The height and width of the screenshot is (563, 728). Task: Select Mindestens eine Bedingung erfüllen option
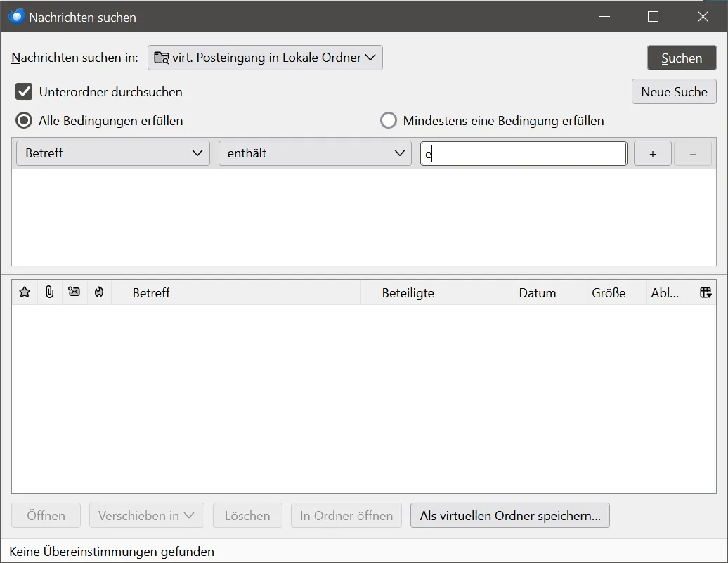(x=388, y=120)
